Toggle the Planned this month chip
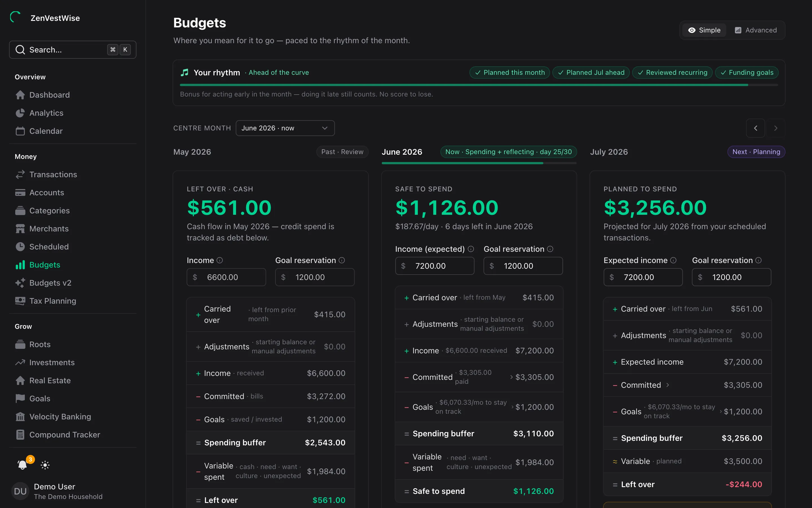 pos(510,73)
